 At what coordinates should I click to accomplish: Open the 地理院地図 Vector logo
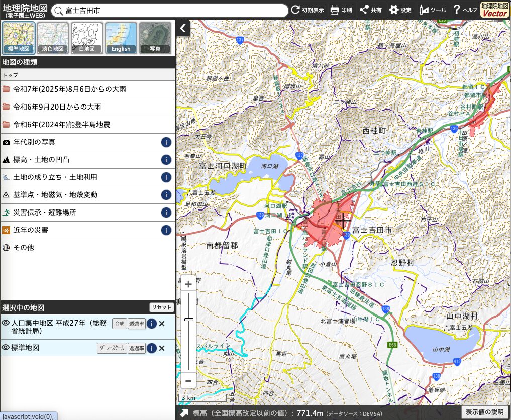[x=494, y=10]
